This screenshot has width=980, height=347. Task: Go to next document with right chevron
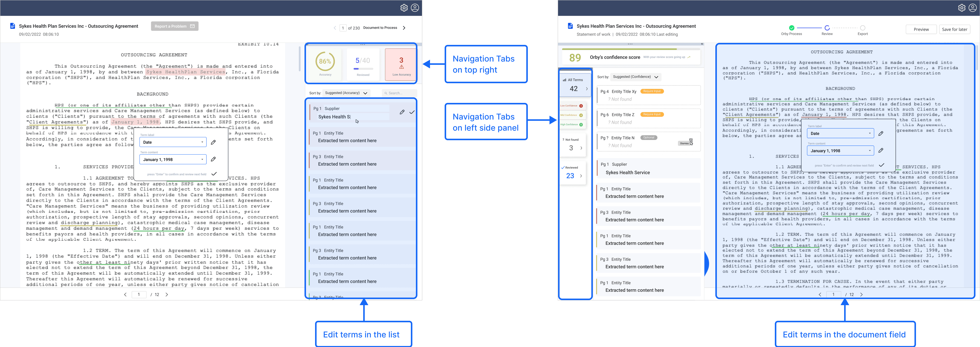[x=404, y=28]
